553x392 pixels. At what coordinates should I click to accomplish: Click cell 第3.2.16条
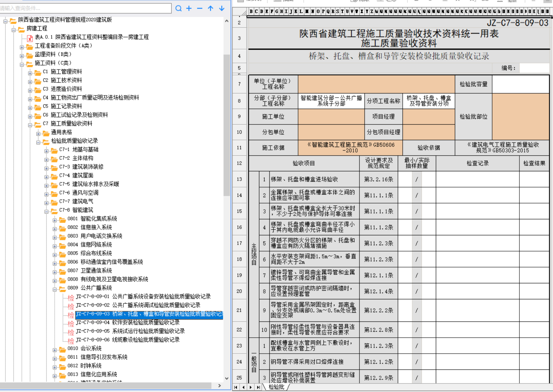click(379, 179)
